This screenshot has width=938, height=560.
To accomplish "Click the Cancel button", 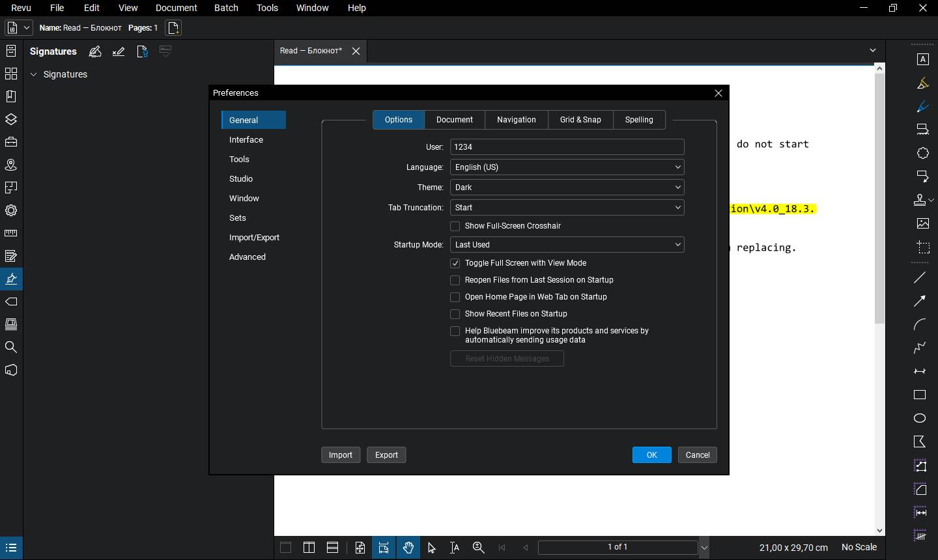I will point(698,455).
